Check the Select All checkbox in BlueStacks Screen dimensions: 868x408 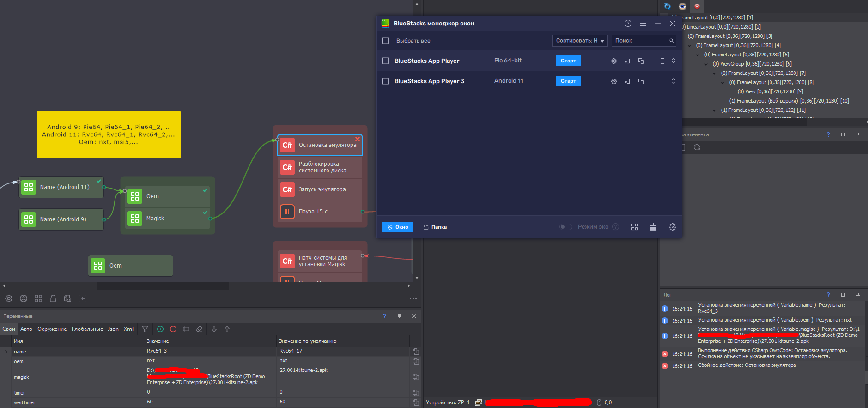click(386, 41)
